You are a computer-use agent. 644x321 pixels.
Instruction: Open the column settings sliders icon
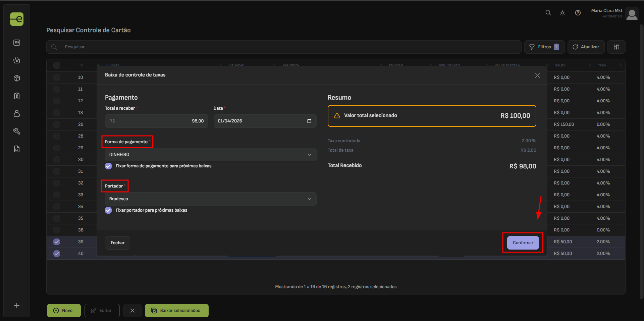(616, 47)
